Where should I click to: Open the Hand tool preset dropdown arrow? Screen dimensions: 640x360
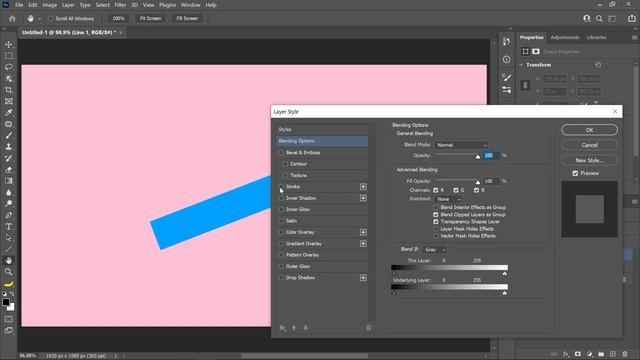40,19
